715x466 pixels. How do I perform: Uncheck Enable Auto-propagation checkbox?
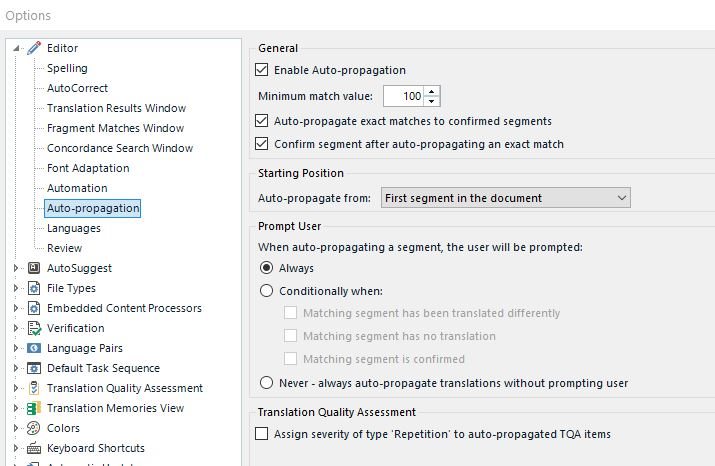(263, 71)
